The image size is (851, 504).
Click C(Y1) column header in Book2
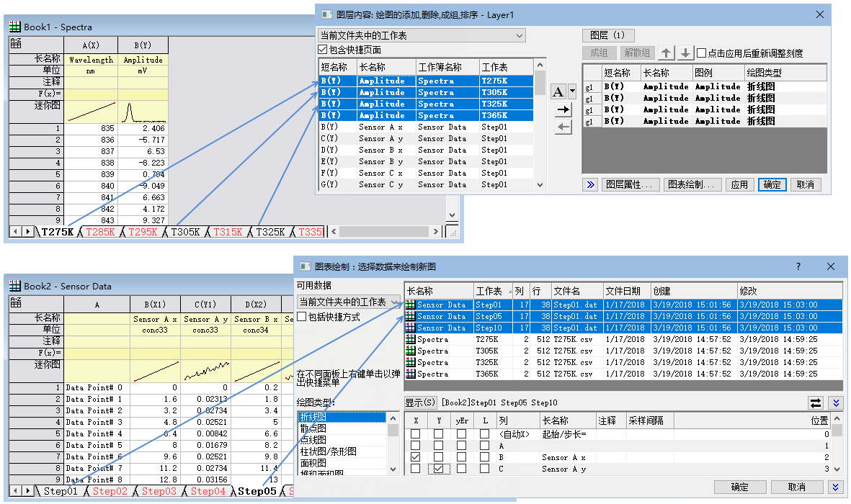205,305
